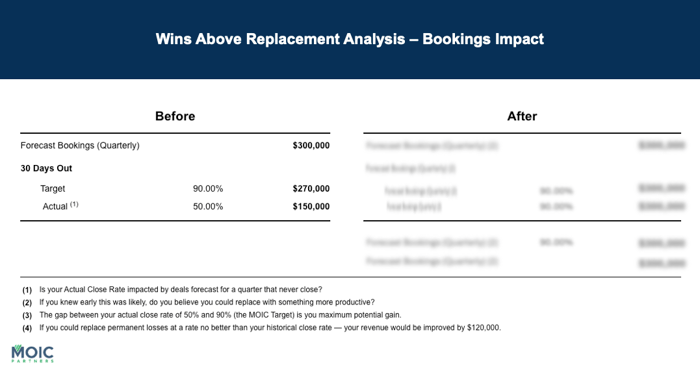The width and height of the screenshot is (700, 376).
Task: Click footnote 2 about replacing with something productive
Action: coord(199,302)
